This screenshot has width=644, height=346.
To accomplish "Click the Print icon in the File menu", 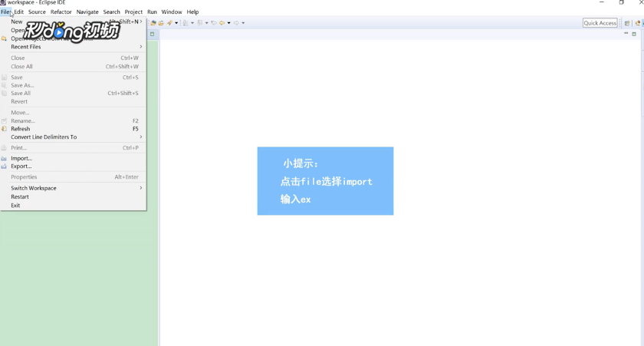I will pos(4,147).
